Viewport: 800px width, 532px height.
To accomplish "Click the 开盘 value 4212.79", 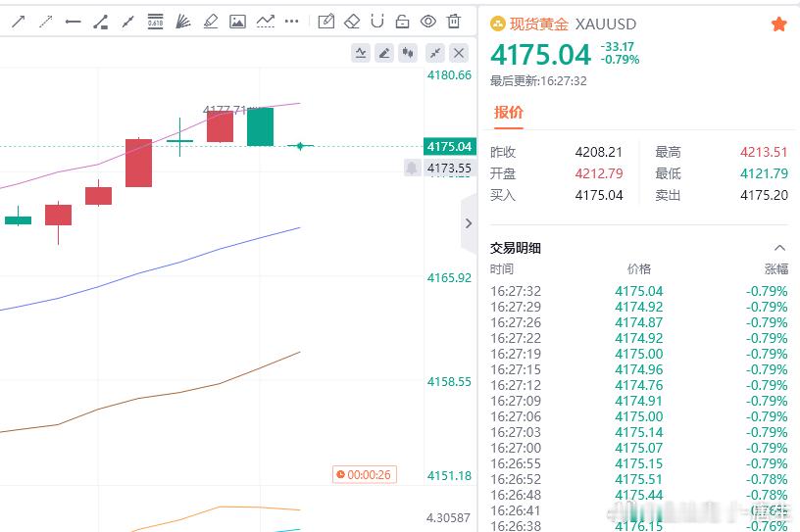I will click(599, 173).
